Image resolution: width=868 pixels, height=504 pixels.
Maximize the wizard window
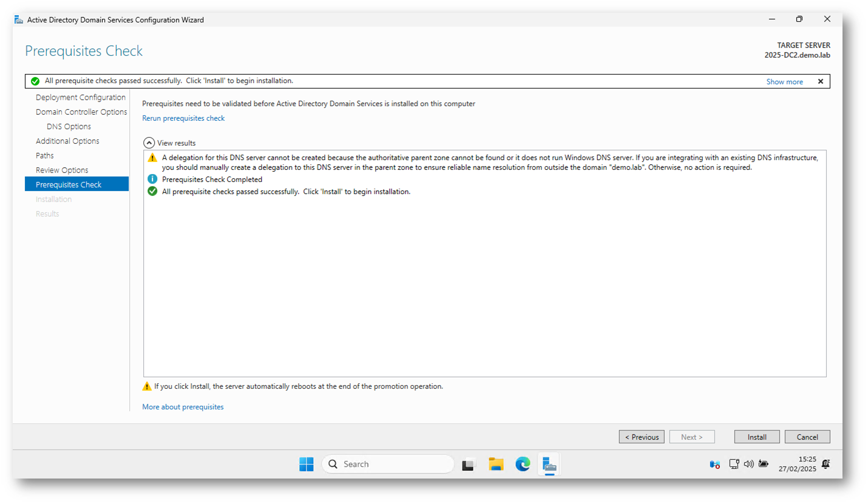coord(799,19)
